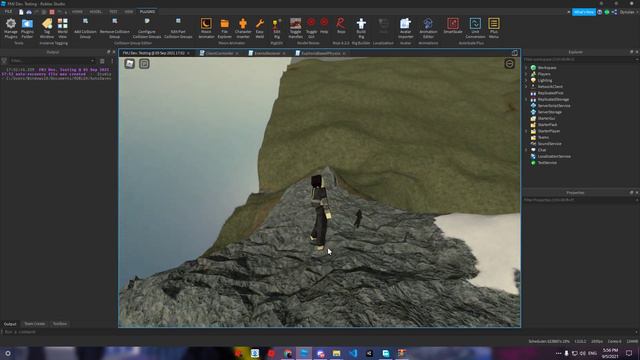Switch to the Output bottom tab

pyautogui.click(x=10, y=324)
